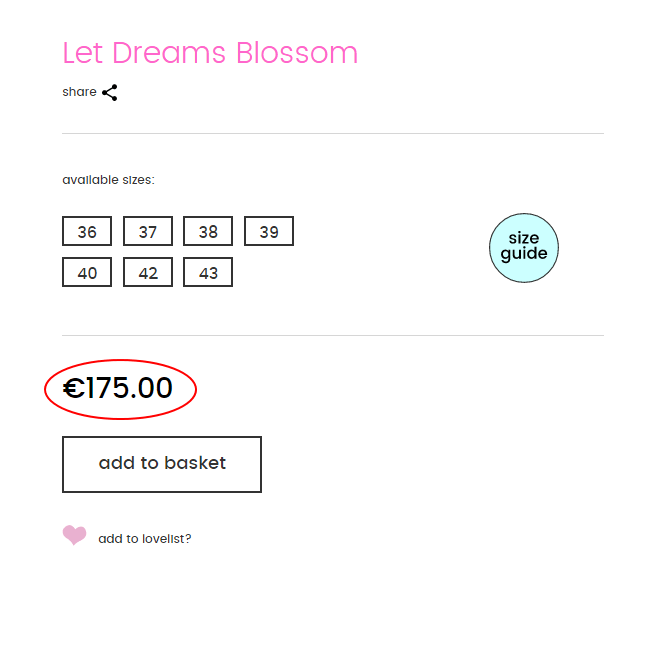Click the "add to lovelist?" text link

click(x=145, y=539)
